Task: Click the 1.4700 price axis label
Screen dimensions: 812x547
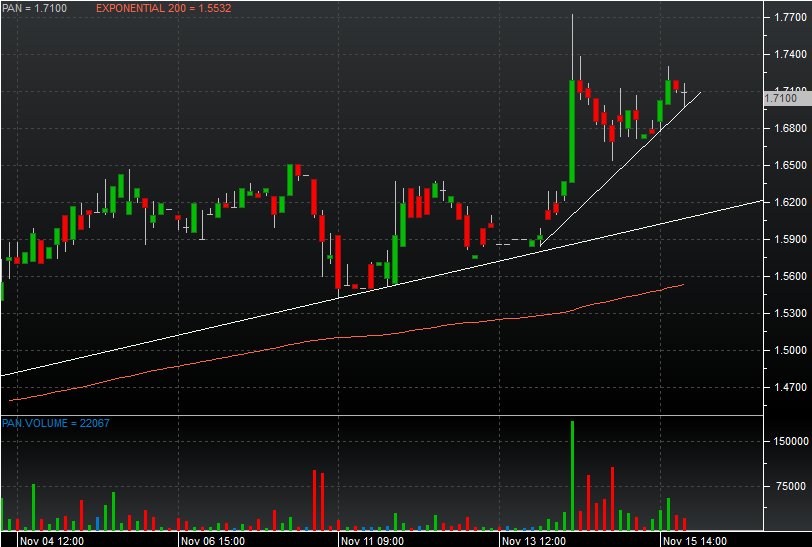Action: (790, 387)
